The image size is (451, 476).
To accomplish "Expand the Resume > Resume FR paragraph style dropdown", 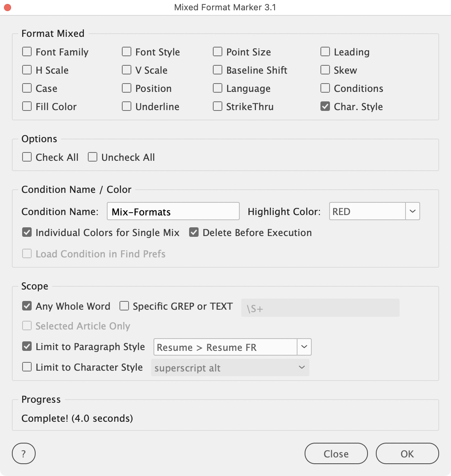I will pyautogui.click(x=304, y=347).
